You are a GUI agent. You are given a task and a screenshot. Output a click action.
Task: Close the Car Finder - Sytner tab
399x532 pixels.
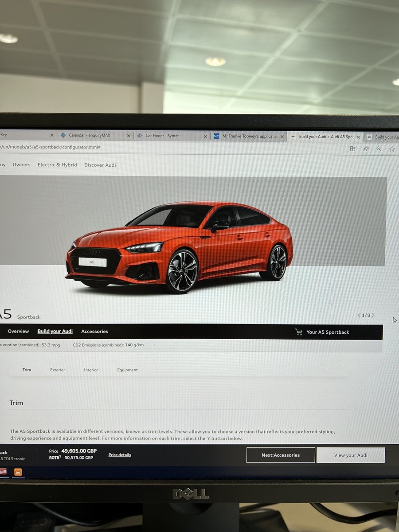tap(206, 136)
